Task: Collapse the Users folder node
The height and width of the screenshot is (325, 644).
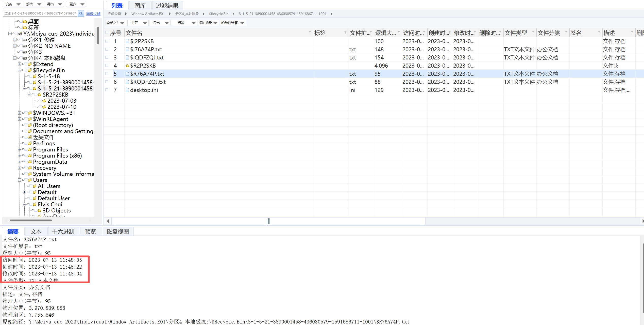Action: 20,180
